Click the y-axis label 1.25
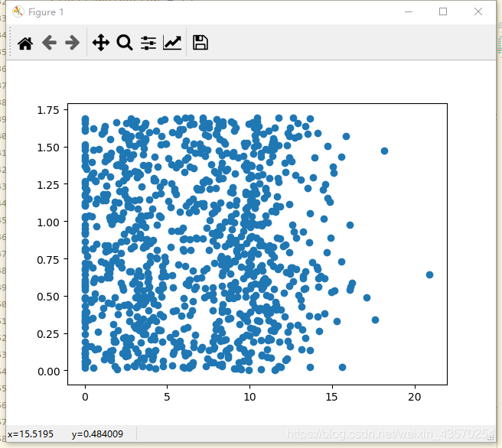The height and width of the screenshot is (448, 502). click(48, 185)
